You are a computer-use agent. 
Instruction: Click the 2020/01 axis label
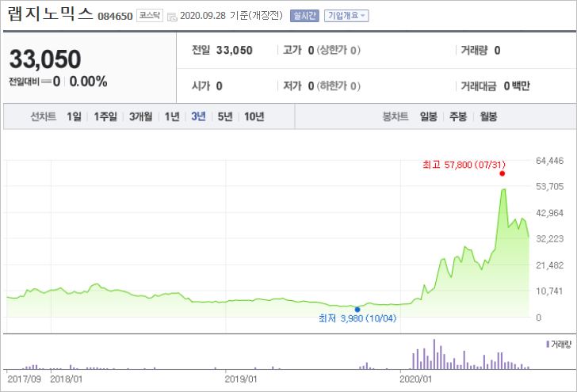pyautogui.click(x=416, y=379)
